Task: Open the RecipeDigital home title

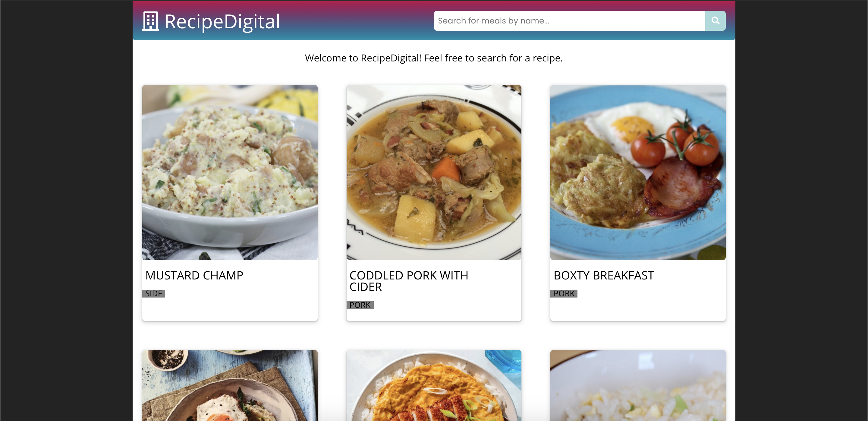Action: 222,21
